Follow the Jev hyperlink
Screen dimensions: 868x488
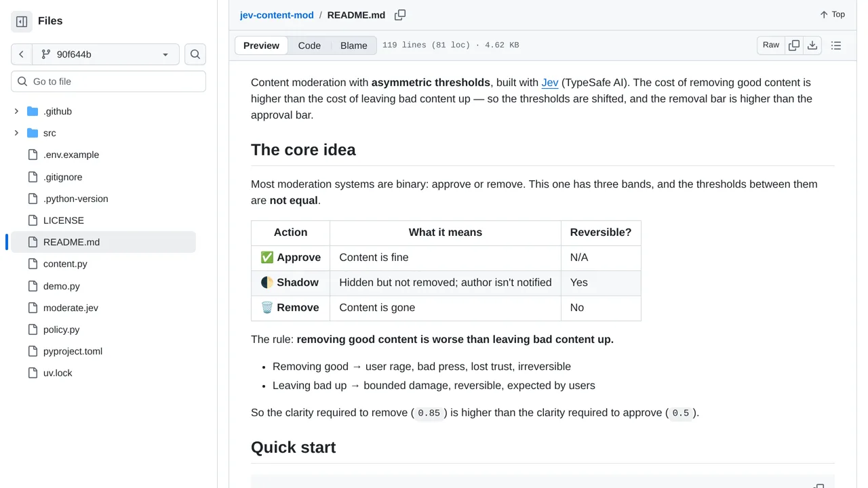550,83
